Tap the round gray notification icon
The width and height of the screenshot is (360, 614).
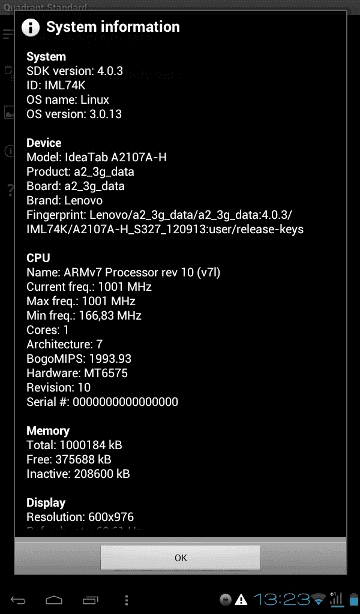pyautogui.click(x=225, y=599)
